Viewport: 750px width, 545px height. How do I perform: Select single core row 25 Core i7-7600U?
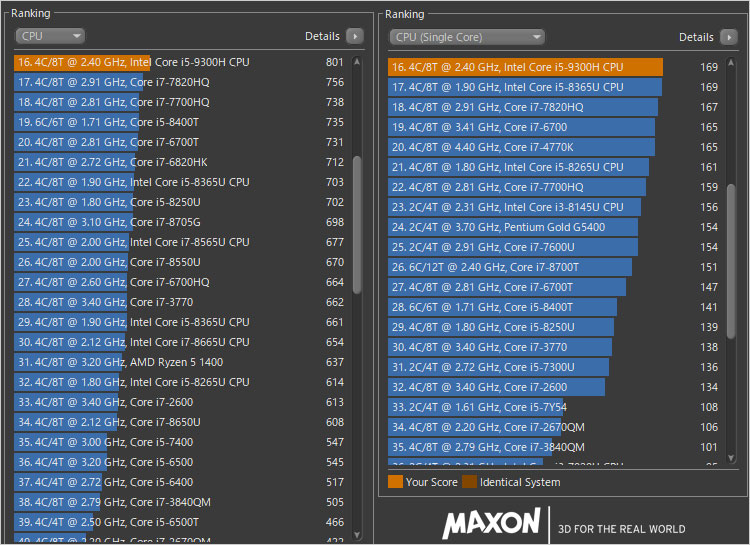coord(554,247)
